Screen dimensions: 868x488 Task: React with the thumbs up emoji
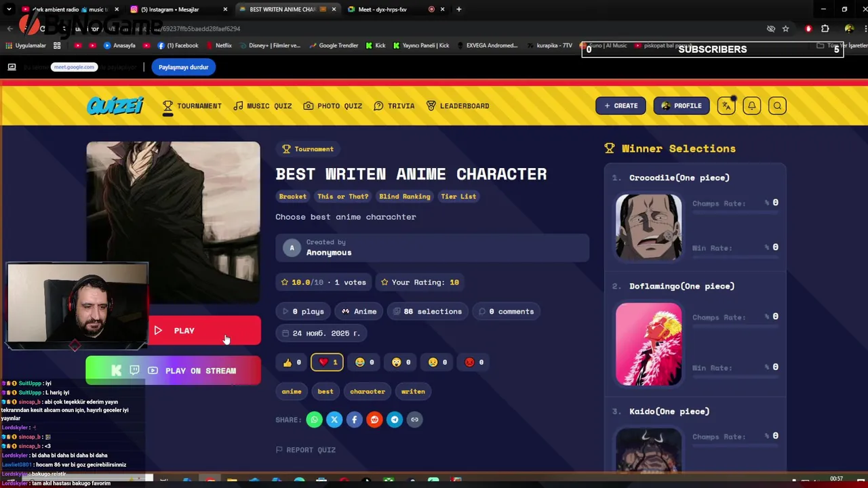point(292,363)
